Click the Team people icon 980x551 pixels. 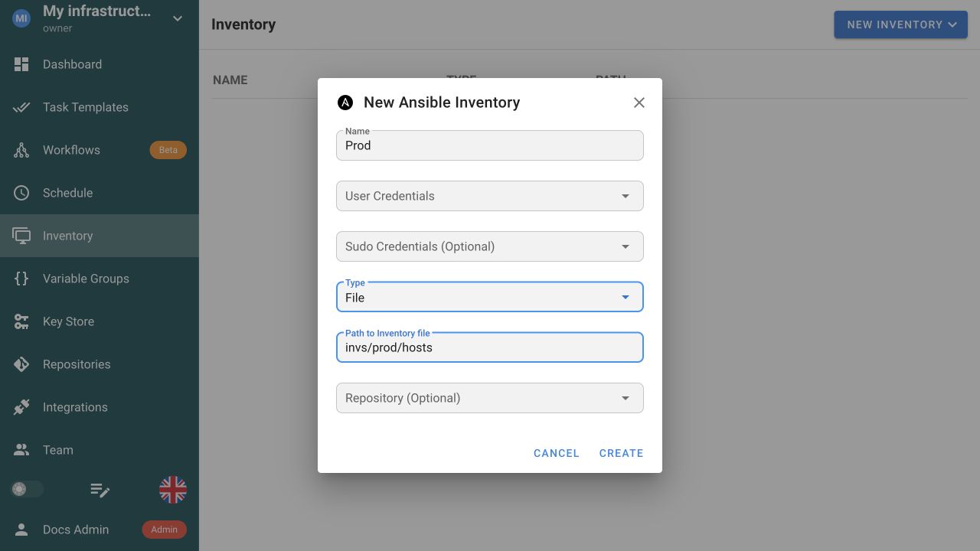point(21,450)
